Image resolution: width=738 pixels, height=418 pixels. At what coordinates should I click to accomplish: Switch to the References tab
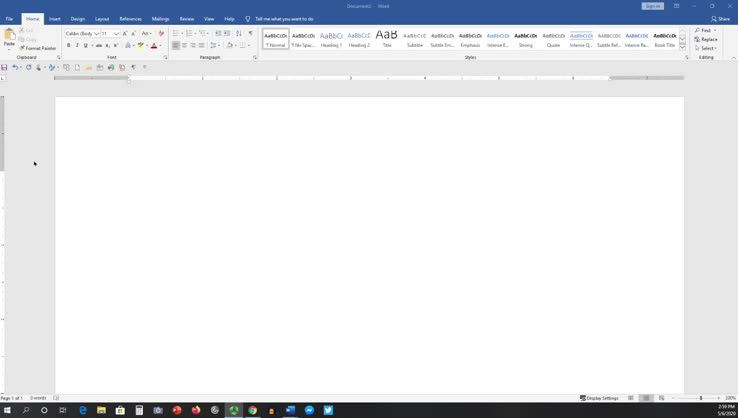130,19
